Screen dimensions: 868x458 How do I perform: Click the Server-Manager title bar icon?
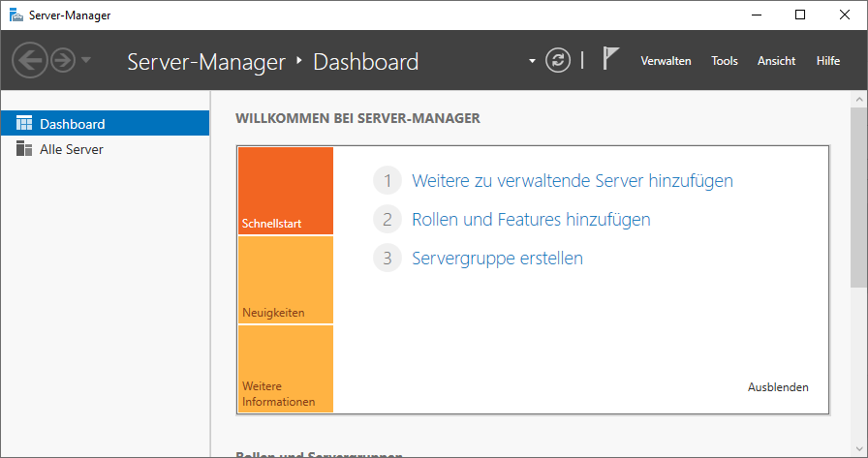pos(16,15)
